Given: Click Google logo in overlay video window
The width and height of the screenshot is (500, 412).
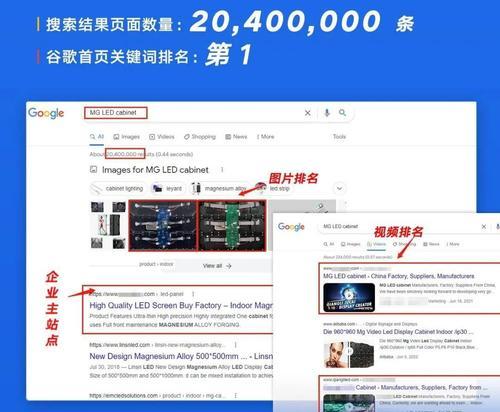Looking at the screenshot, I should (x=291, y=227).
